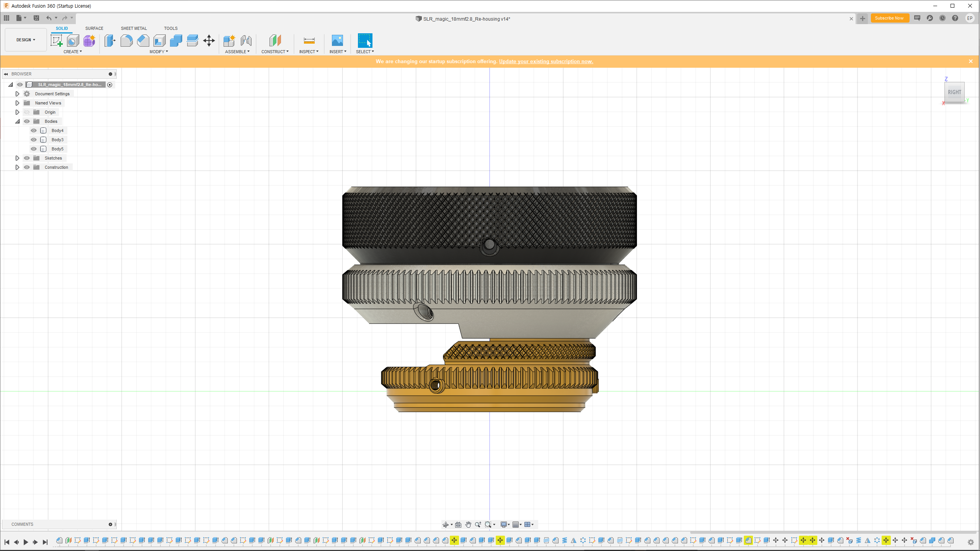Click the Measure tool under Inspect
Screen dimensions: 980x551
tap(309, 40)
